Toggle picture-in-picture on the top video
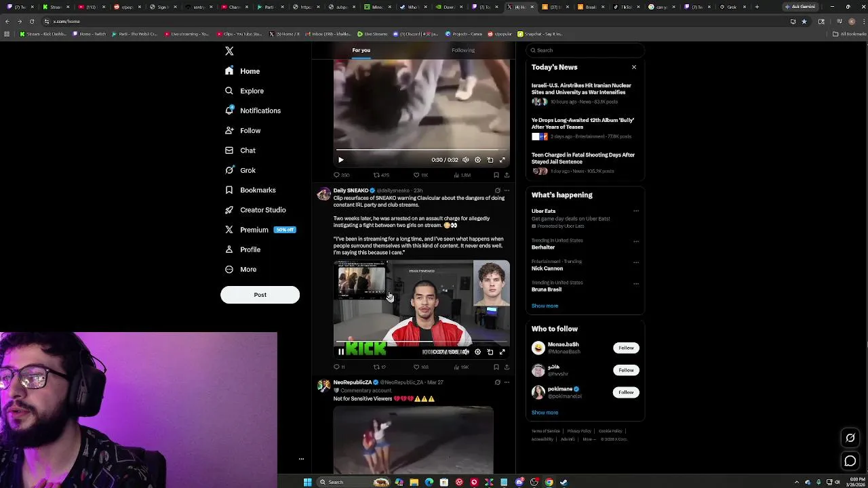The width and height of the screenshot is (868, 488). click(x=490, y=160)
